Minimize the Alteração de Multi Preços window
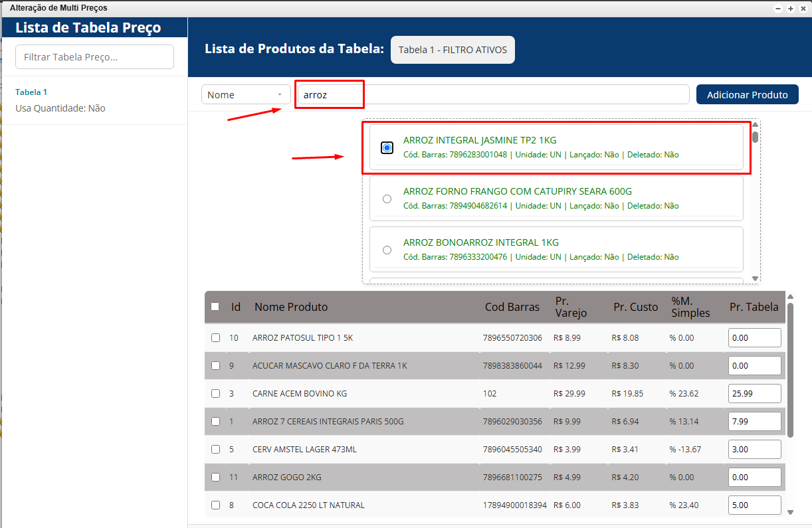 (779, 9)
